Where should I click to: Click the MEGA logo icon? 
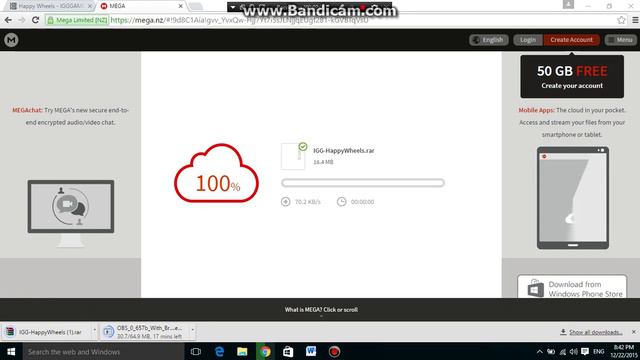11,40
